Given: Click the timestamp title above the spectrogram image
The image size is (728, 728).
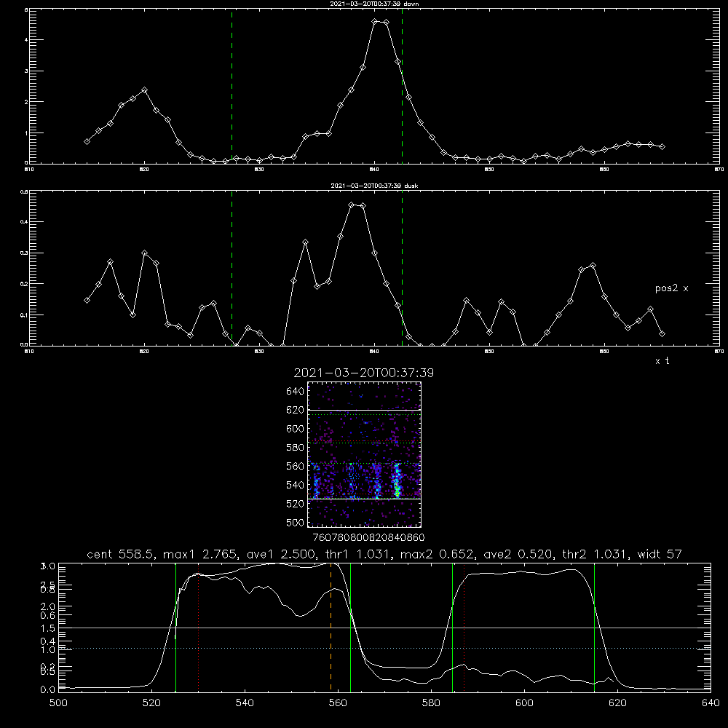Looking at the screenshot, I should tap(364, 373).
